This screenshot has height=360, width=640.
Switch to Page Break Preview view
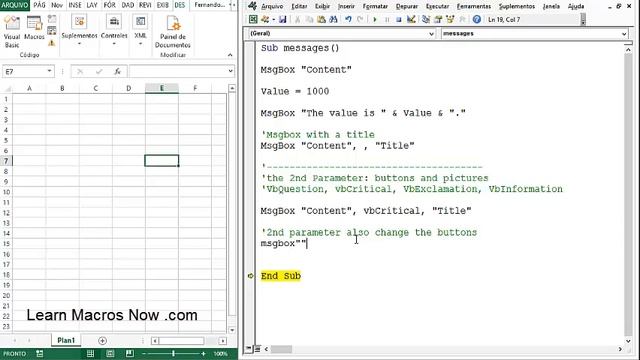(x=130, y=353)
